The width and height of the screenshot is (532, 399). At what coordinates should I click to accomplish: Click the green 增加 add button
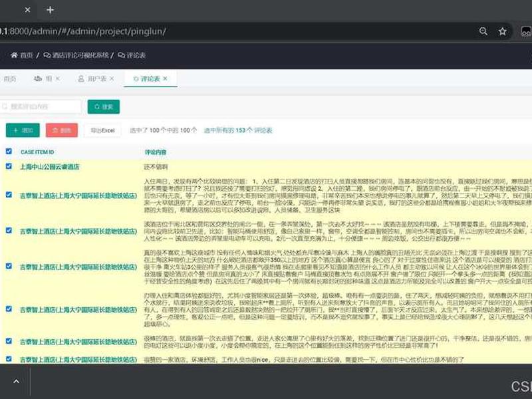[23, 130]
